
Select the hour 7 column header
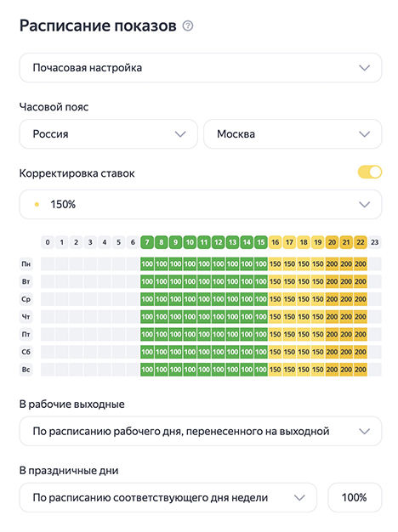147,242
